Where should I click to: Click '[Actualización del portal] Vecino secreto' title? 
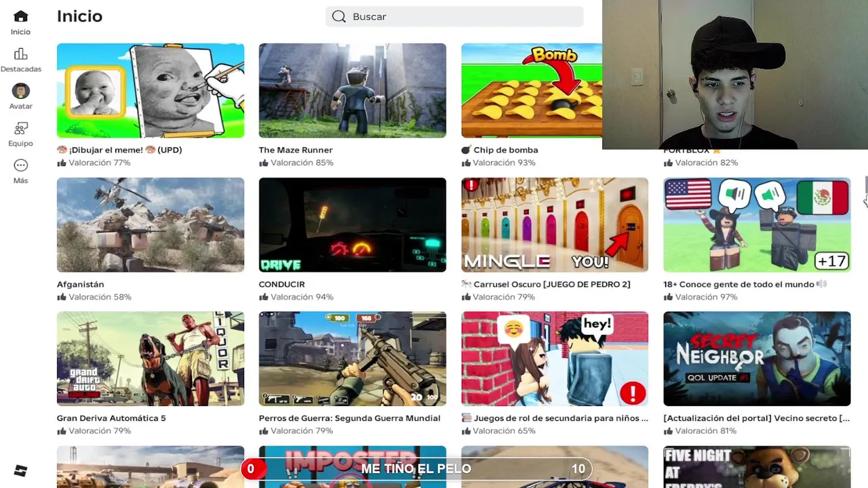coord(757,418)
